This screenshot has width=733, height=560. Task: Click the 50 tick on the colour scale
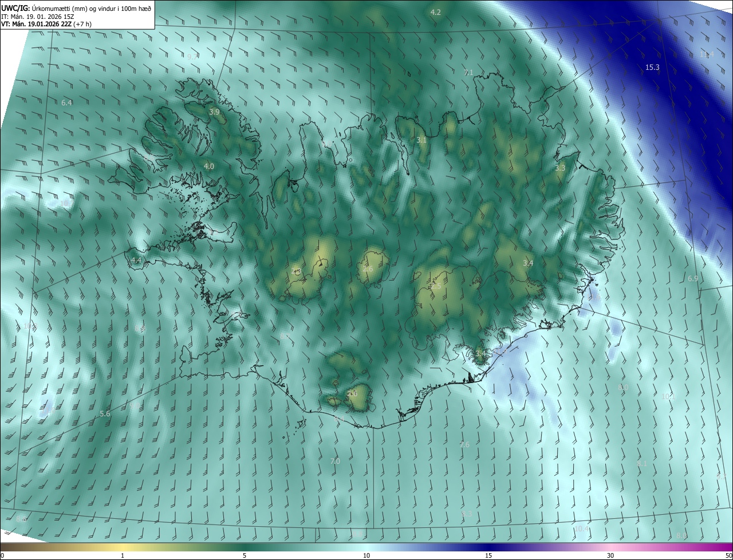coord(728,555)
